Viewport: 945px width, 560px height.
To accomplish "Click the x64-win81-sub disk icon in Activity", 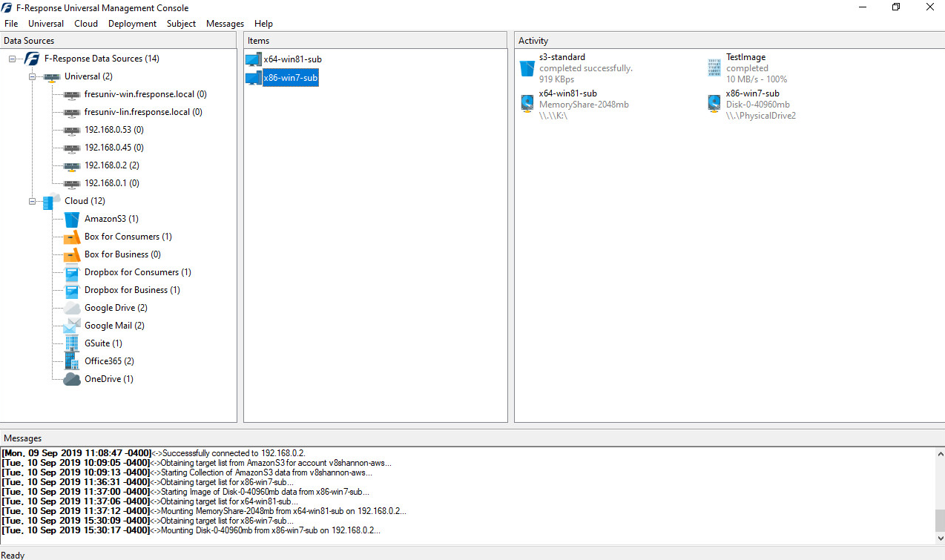I will pyautogui.click(x=527, y=105).
